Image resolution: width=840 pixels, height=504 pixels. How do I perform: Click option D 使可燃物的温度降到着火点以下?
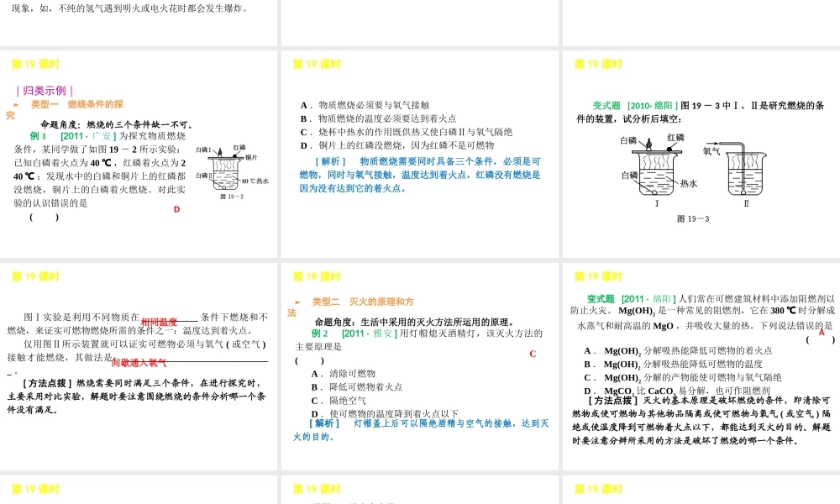coord(385,413)
